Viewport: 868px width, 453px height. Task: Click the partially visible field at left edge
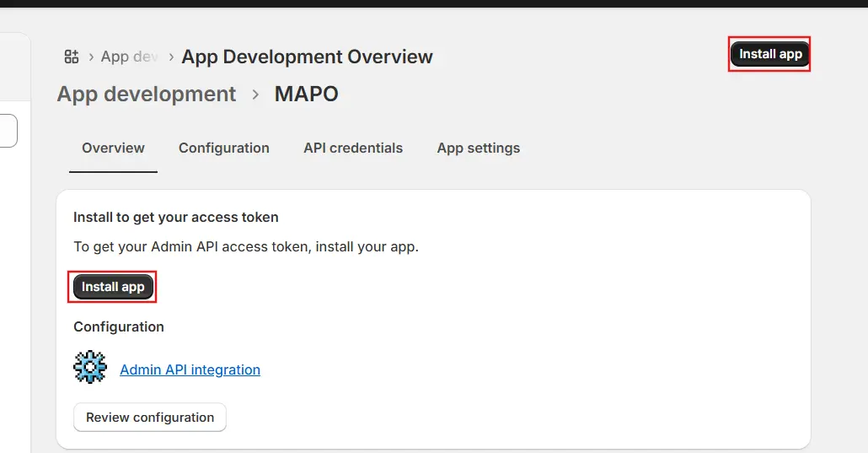tap(8, 132)
